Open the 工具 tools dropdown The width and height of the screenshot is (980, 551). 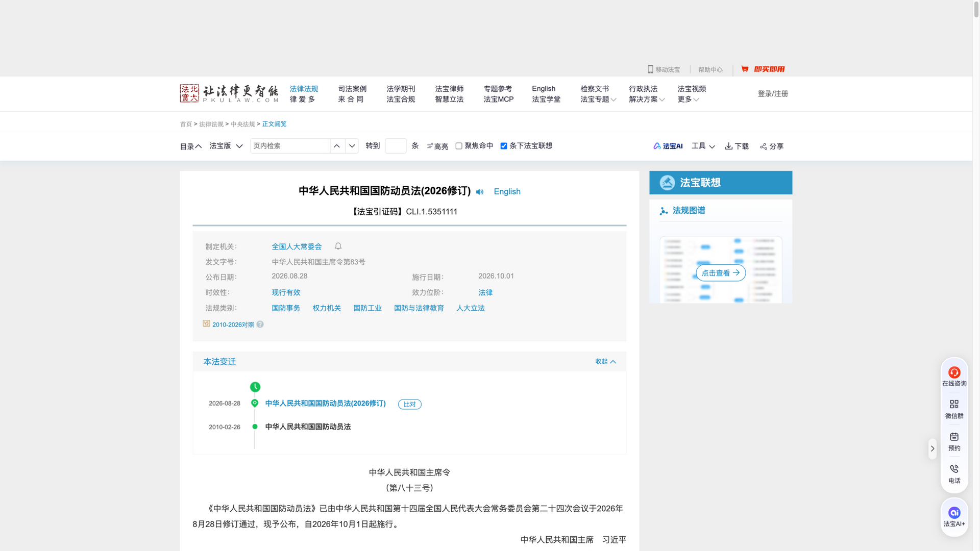click(703, 146)
